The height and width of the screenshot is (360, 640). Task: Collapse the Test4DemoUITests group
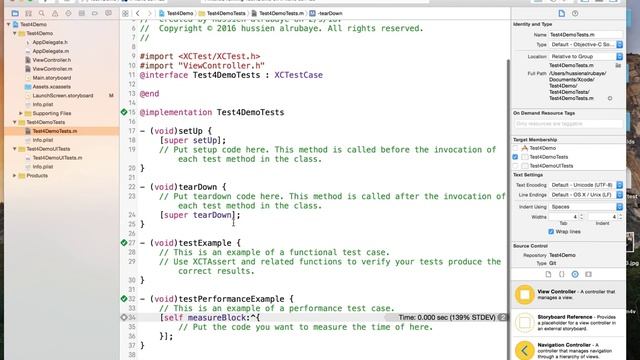click(x=15, y=149)
